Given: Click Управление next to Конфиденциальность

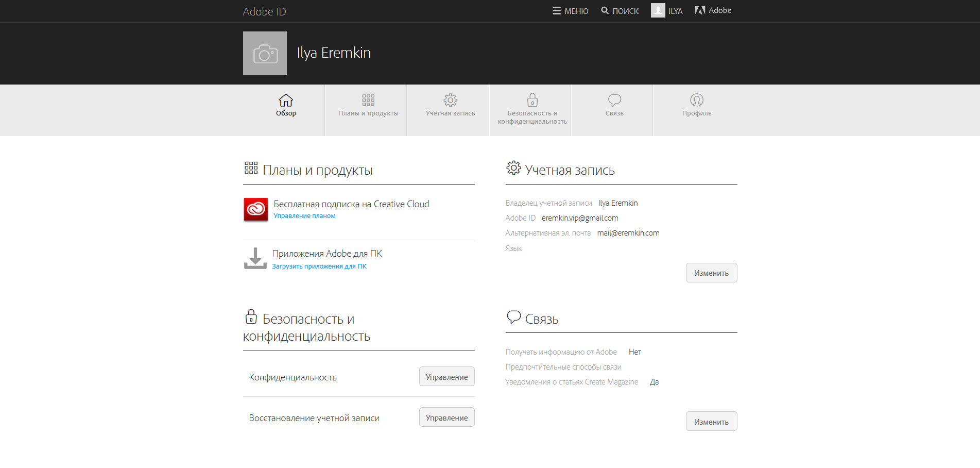Looking at the screenshot, I should (x=446, y=377).
